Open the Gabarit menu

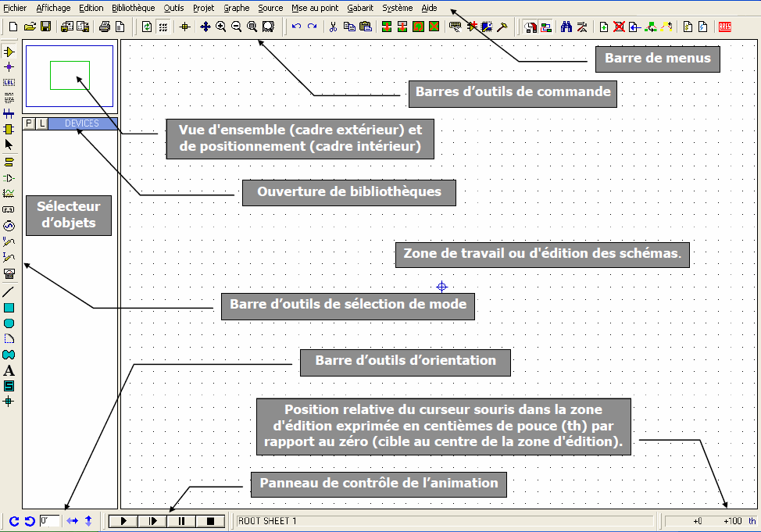(360, 8)
